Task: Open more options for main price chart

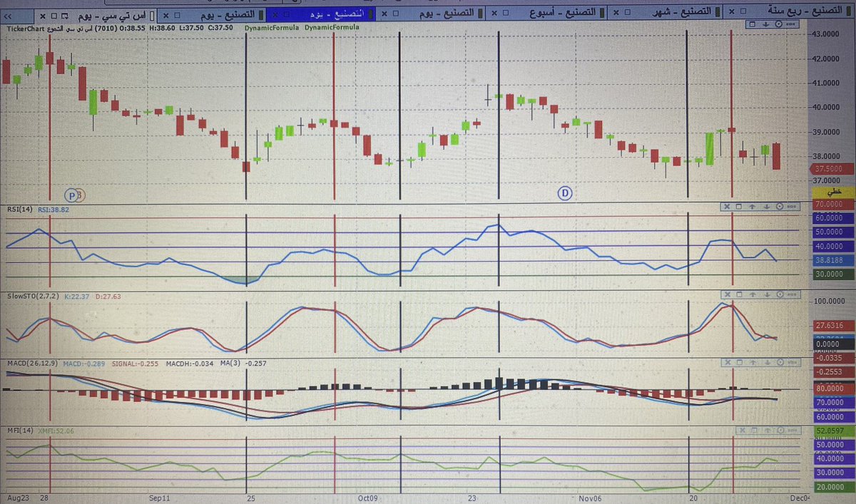Action: click(x=790, y=24)
